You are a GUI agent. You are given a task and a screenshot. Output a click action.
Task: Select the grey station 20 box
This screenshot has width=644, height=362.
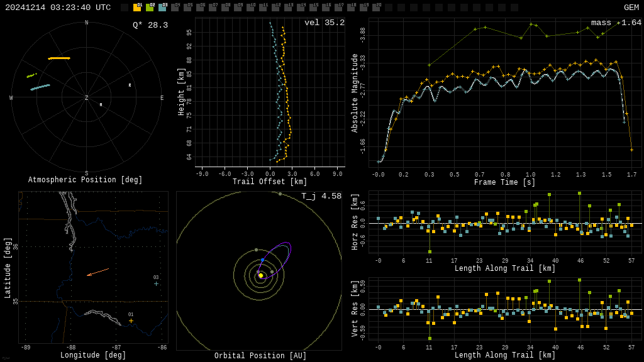[376, 8]
